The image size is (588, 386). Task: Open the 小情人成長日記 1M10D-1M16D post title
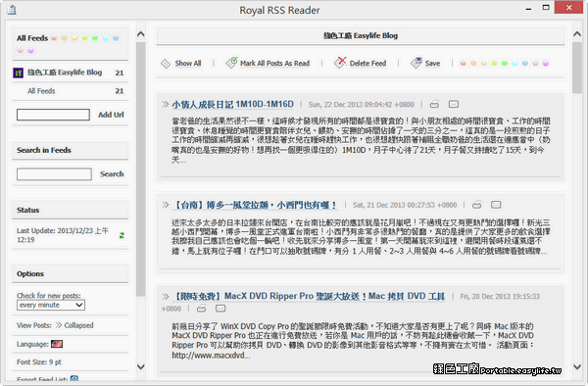[232, 104]
